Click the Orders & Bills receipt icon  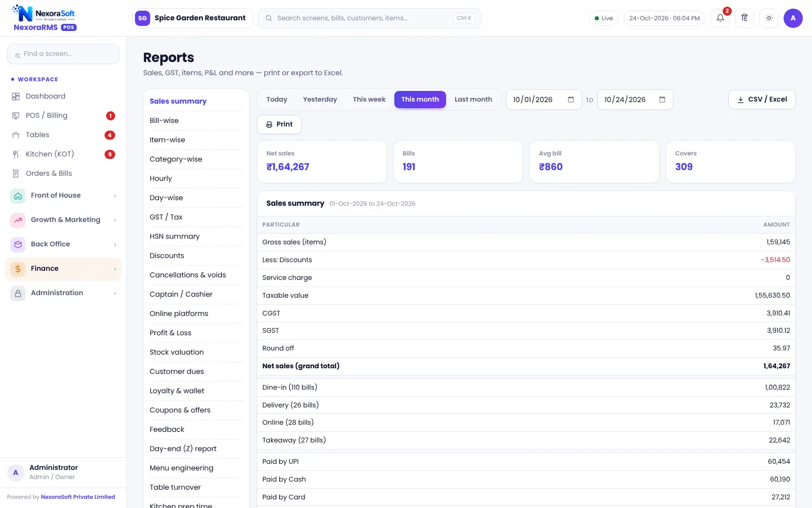pos(16,174)
